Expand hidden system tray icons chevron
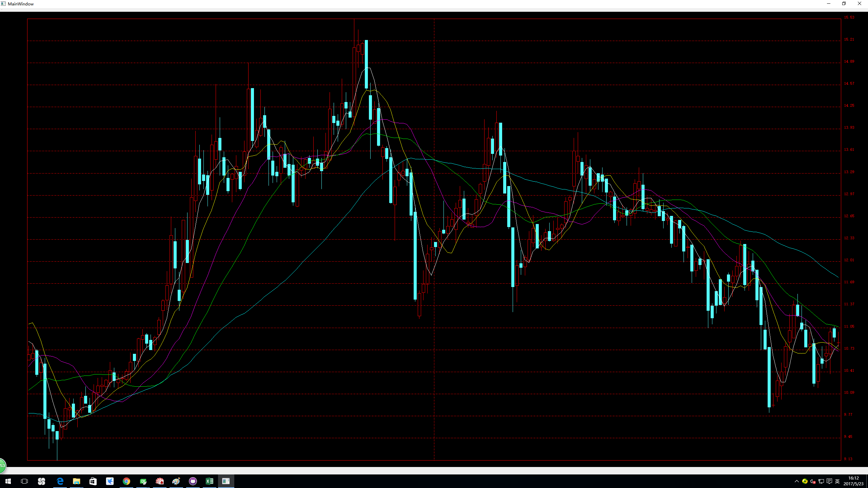 point(796,481)
